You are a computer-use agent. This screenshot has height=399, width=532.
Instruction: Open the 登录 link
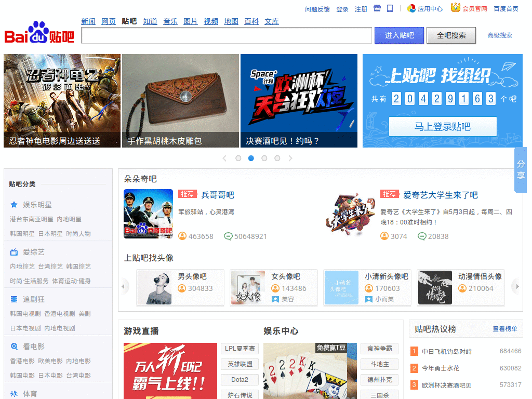[x=342, y=9]
